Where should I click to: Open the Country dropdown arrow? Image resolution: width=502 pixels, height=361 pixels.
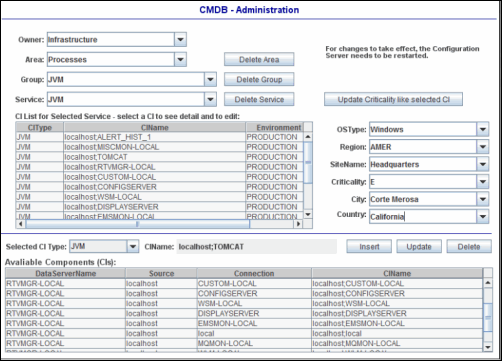(x=483, y=217)
